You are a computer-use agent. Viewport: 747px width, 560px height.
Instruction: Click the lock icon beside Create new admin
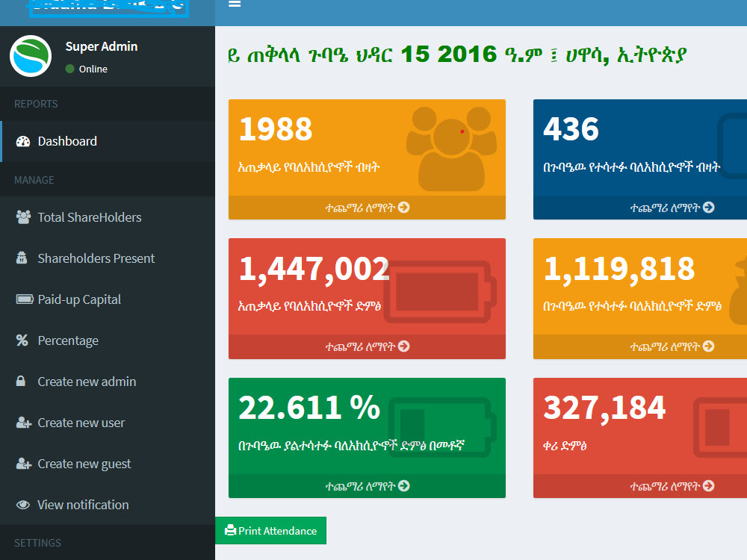(x=20, y=381)
